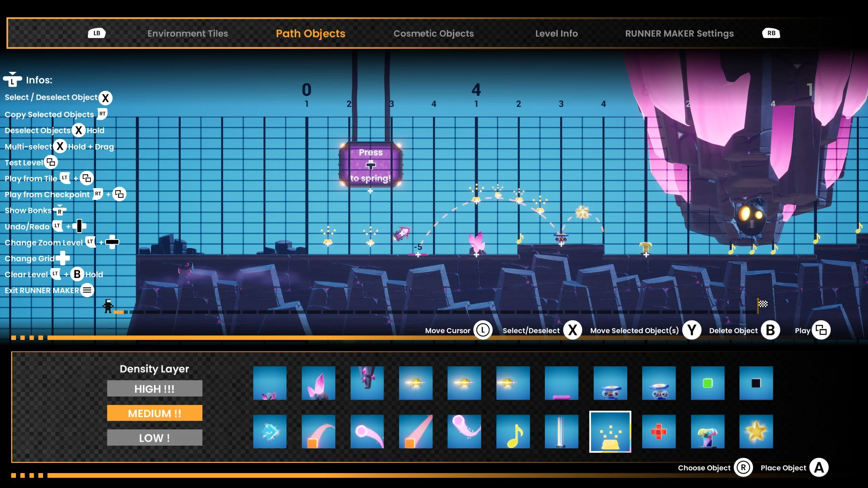Set density layer to LOW !
Image resolution: width=868 pixels, height=488 pixels.
pos(155,438)
